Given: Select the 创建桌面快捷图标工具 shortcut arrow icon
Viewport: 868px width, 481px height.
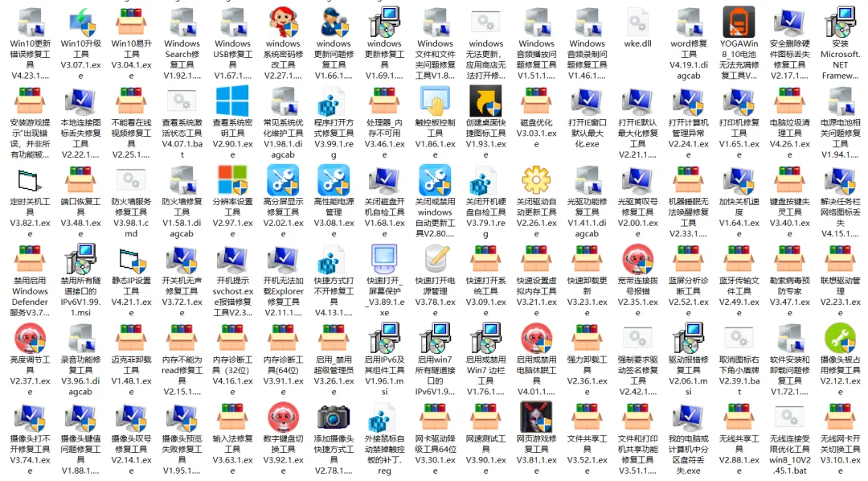Looking at the screenshot, I should [x=485, y=101].
